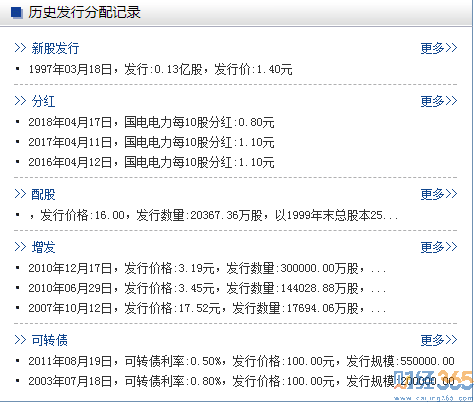Select the 1997年03月18日 new issue record
The image size is (474, 402).
[160, 69]
